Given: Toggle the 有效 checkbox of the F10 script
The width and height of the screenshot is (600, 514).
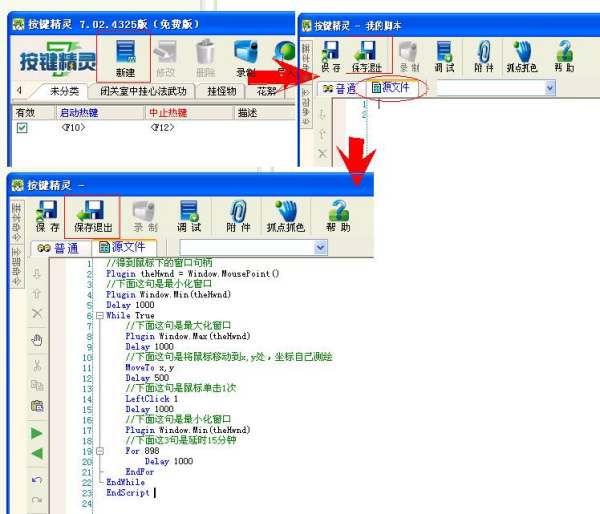Looking at the screenshot, I should tap(22, 127).
